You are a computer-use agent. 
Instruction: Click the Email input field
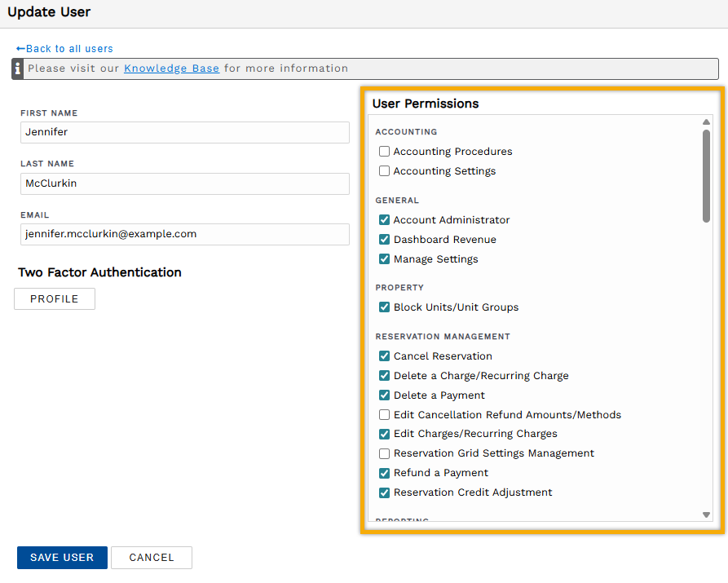[185, 234]
